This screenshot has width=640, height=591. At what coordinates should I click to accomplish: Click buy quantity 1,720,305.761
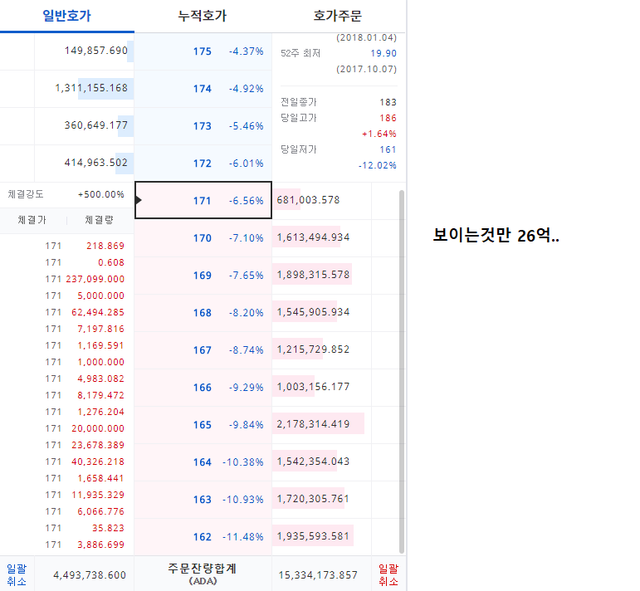(313, 499)
